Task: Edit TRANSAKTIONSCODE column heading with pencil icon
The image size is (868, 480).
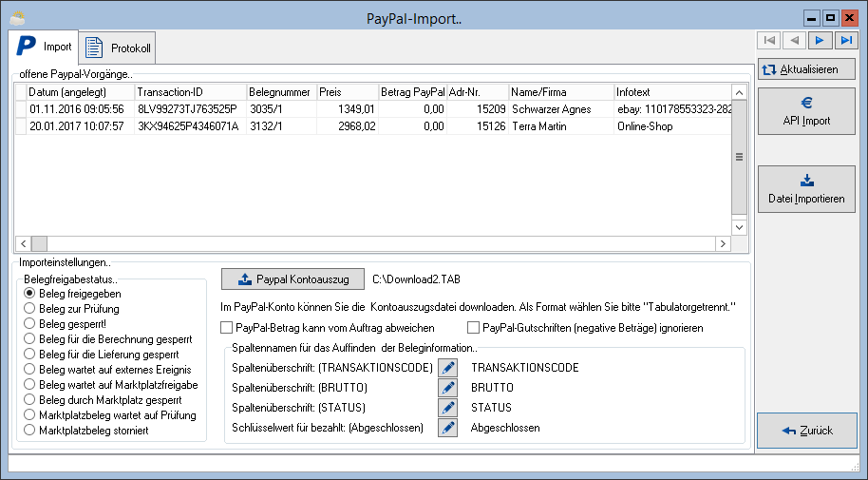Action: (448, 368)
